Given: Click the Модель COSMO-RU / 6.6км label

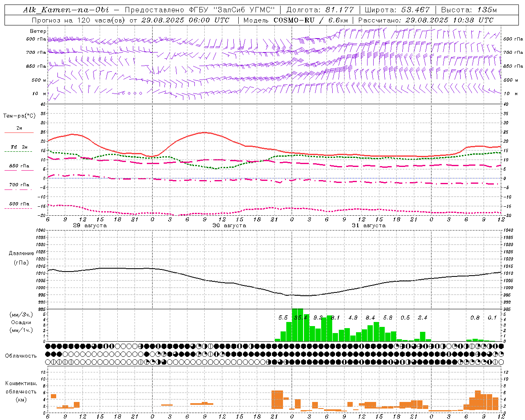Looking at the screenshot, I should [295, 20].
